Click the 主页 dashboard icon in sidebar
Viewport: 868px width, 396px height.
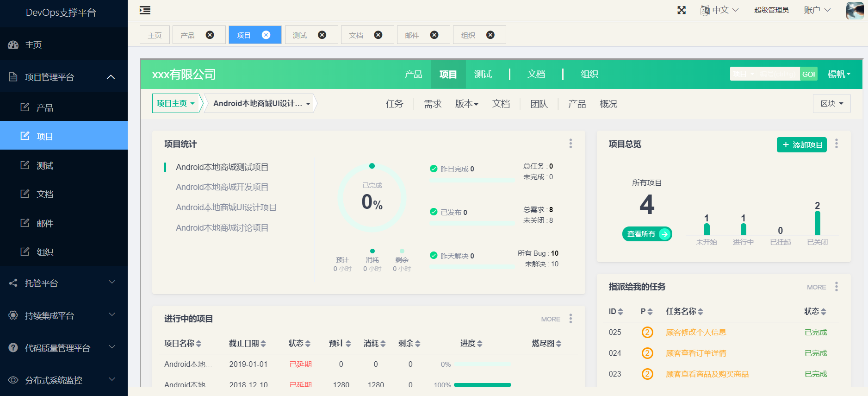point(13,45)
